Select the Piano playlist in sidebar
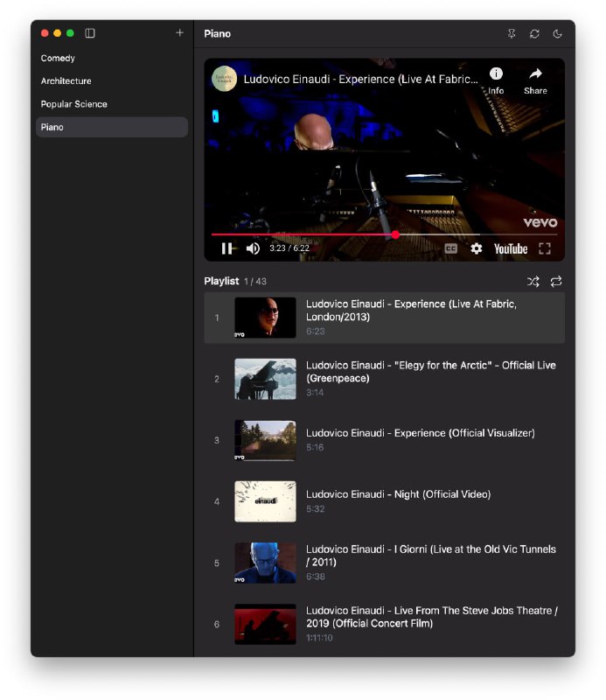The height and width of the screenshot is (700, 606). pos(112,127)
